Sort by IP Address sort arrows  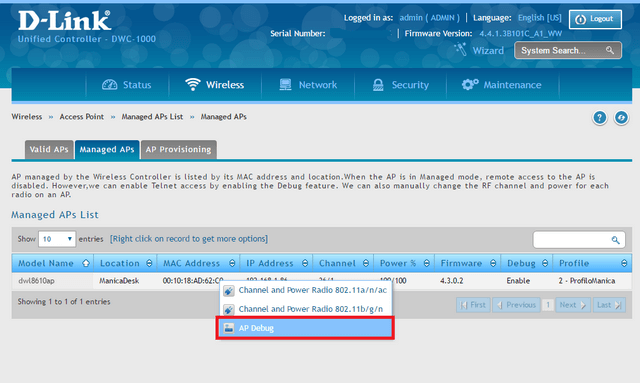pyautogui.click(x=305, y=263)
